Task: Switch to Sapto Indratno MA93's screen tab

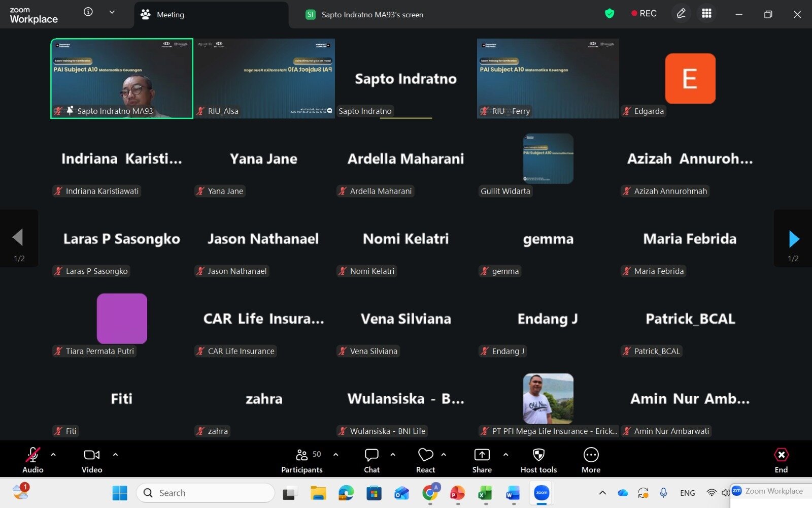Action: 371,15
